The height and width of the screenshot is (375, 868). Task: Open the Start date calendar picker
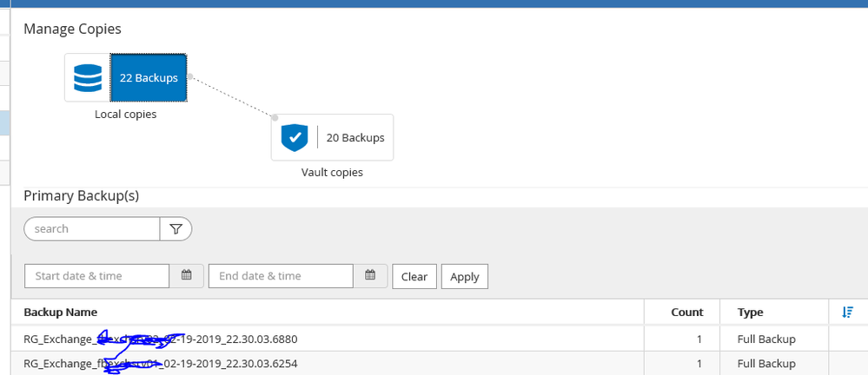[x=186, y=276]
